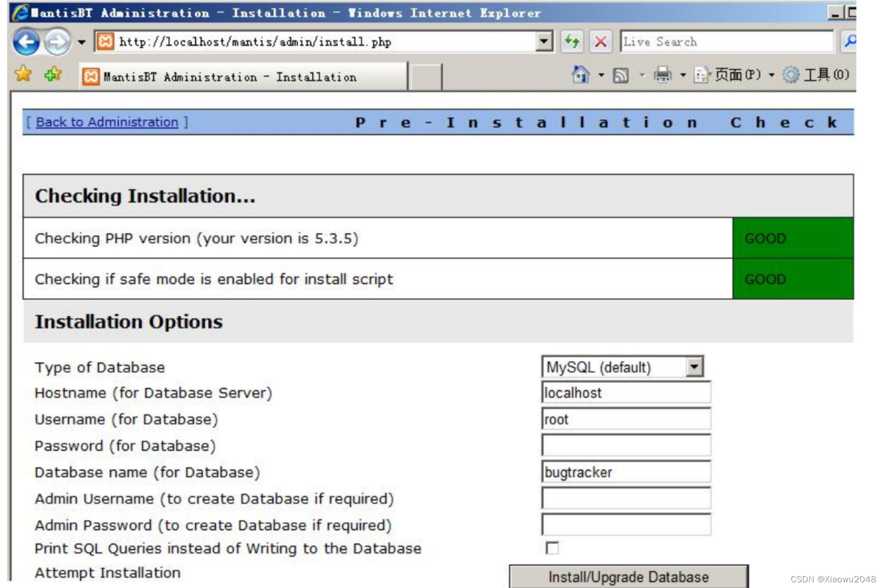The height and width of the screenshot is (588, 885).
Task: Click the Admin Username input field
Action: (x=626, y=498)
